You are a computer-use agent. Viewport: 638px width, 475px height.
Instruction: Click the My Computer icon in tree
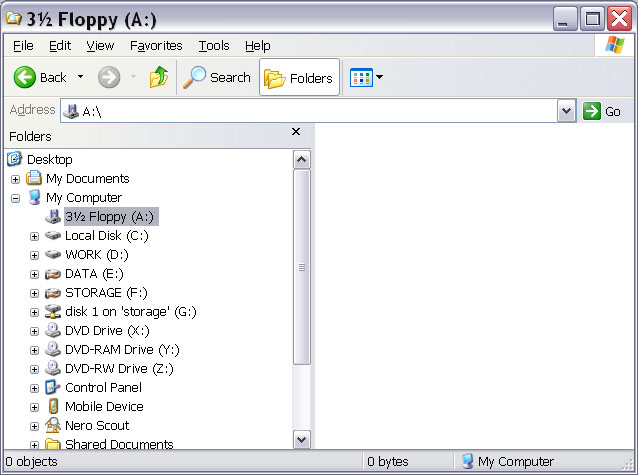pyautogui.click(x=34, y=197)
